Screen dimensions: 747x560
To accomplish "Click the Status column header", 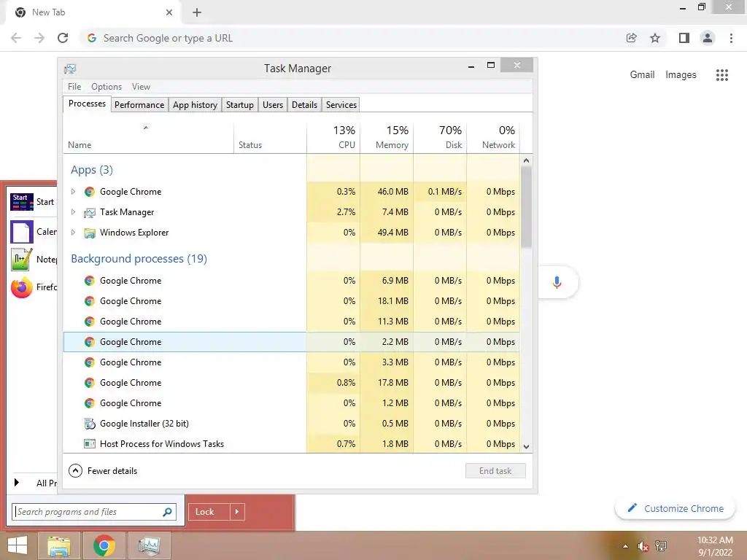I will 270,137.
